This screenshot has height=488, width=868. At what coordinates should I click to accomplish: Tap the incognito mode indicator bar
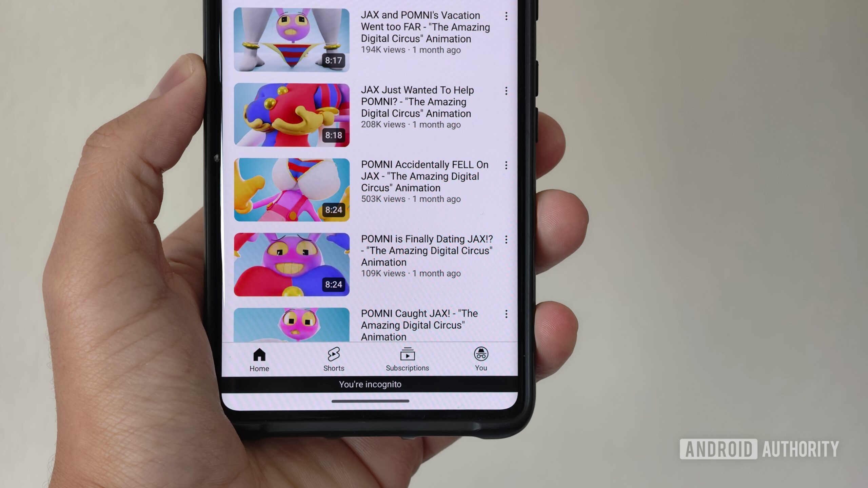370,384
